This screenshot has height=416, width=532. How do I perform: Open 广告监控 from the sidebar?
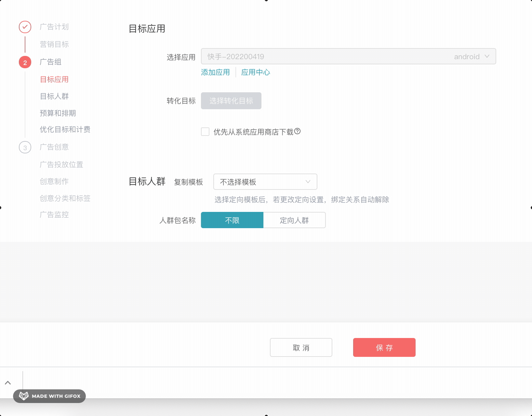(x=54, y=214)
